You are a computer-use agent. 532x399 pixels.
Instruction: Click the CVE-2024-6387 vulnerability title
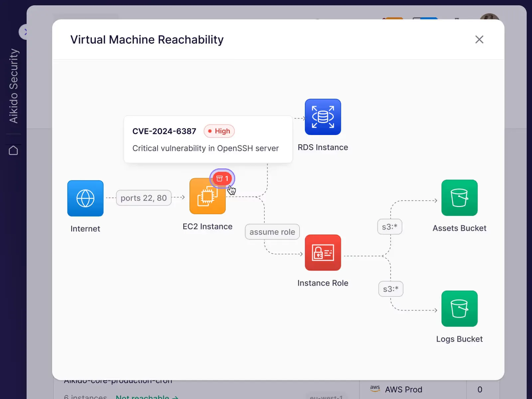[x=164, y=131]
